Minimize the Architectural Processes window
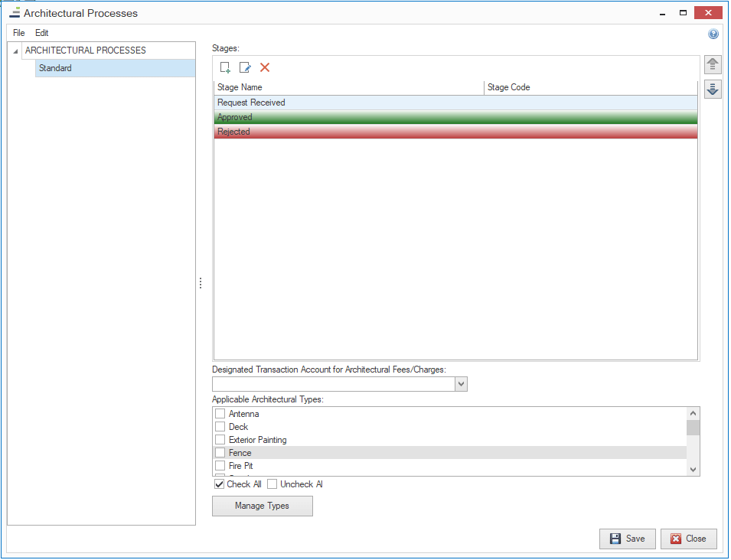Viewport: 731px width, 560px height. tap(662, 13)
